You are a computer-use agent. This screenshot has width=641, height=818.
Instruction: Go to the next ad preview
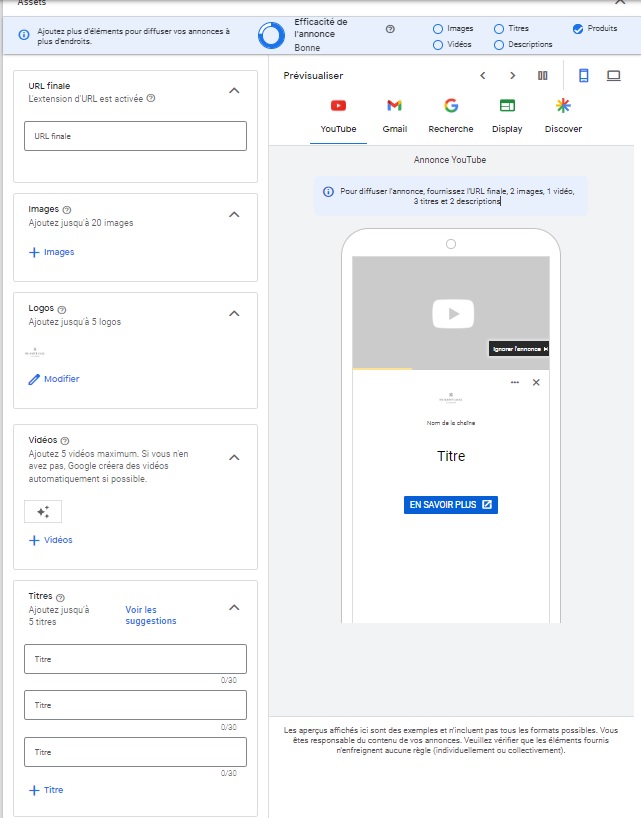513,76
